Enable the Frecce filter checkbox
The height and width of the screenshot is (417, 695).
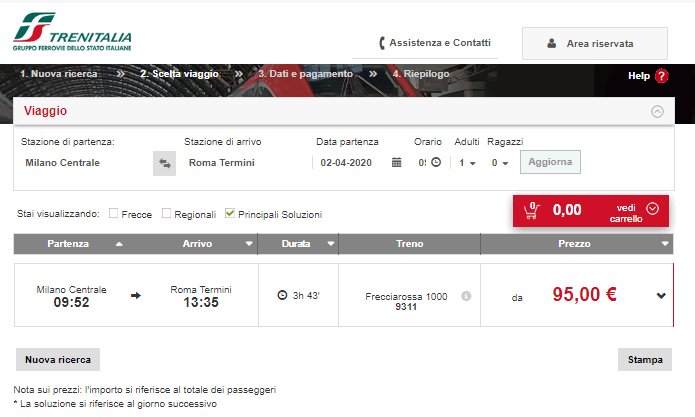[x=114, y=213]
